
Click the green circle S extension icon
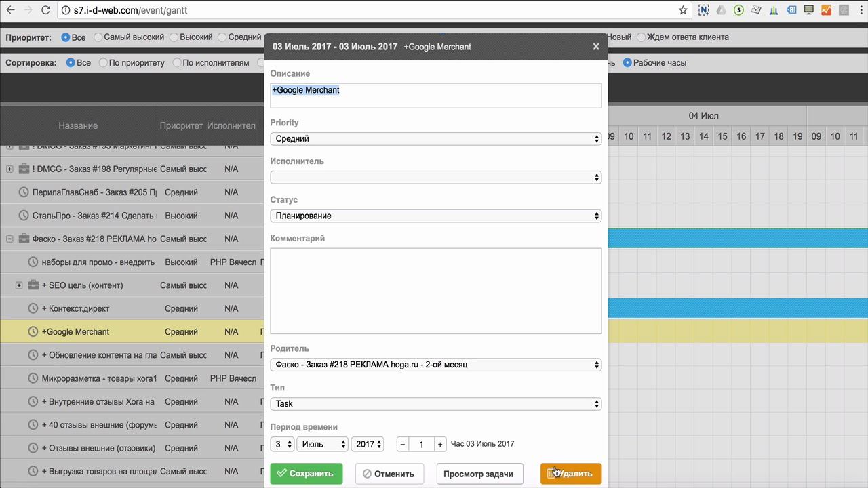[x=738, y=10]
